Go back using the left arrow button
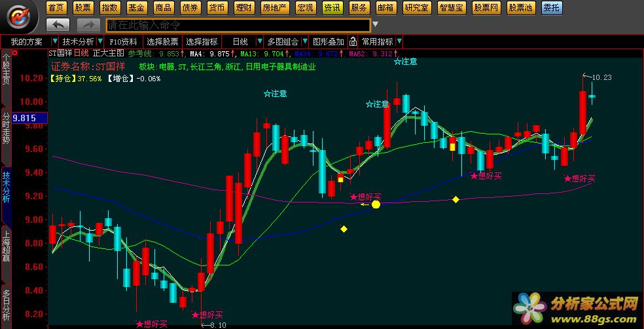The image size is (644, 329). point(58,25)
